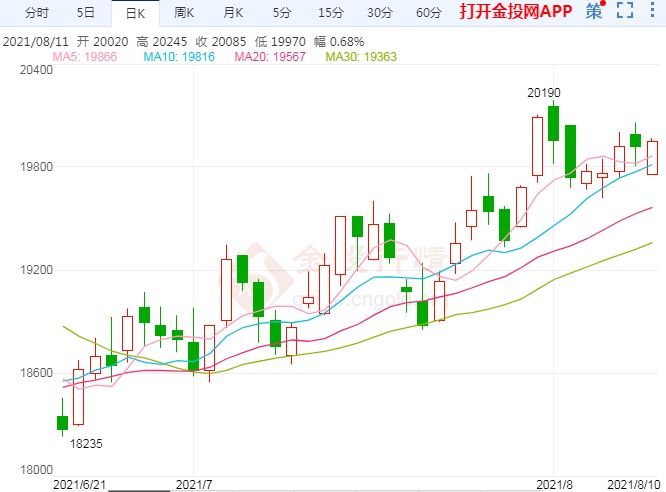Click the green candlestick marked 20190
The width and height of the screenshot is (666, 492).
[x=553, y=123]
